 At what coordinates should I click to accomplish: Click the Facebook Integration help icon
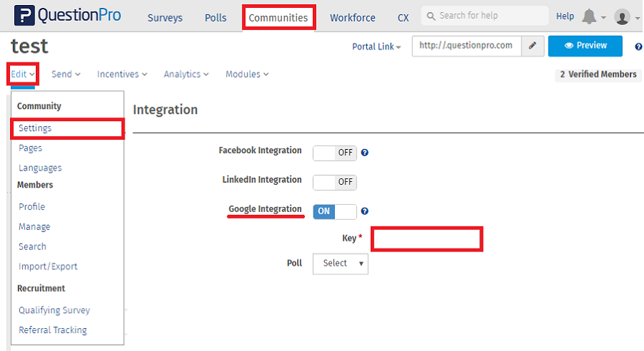coord(365,153)
